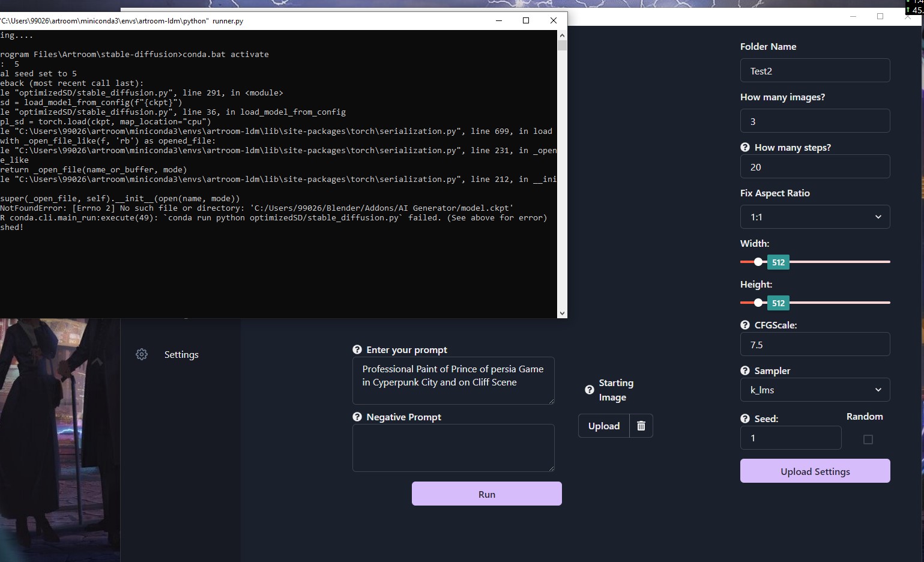The image size is (924, 562).
Task: Click inside the prompt text box
Action: pos(453,381)
